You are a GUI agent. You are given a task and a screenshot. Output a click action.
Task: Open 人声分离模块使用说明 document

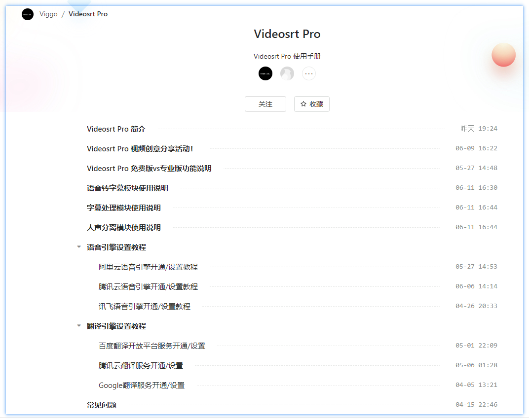point(124,228)
